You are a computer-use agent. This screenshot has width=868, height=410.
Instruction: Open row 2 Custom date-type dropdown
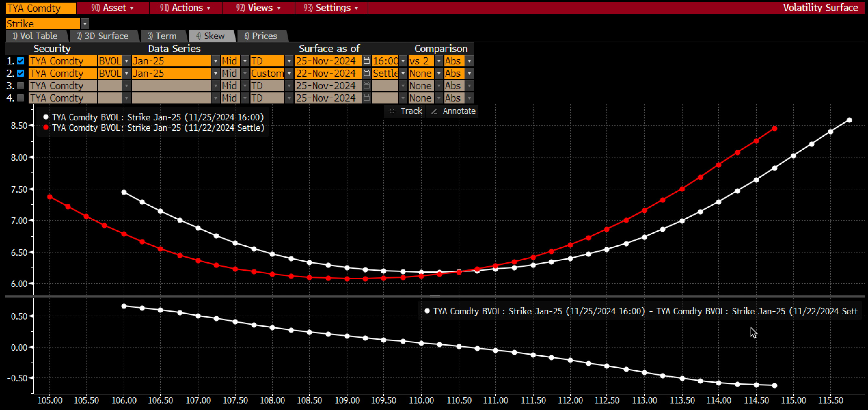click(x=289, y=74)
